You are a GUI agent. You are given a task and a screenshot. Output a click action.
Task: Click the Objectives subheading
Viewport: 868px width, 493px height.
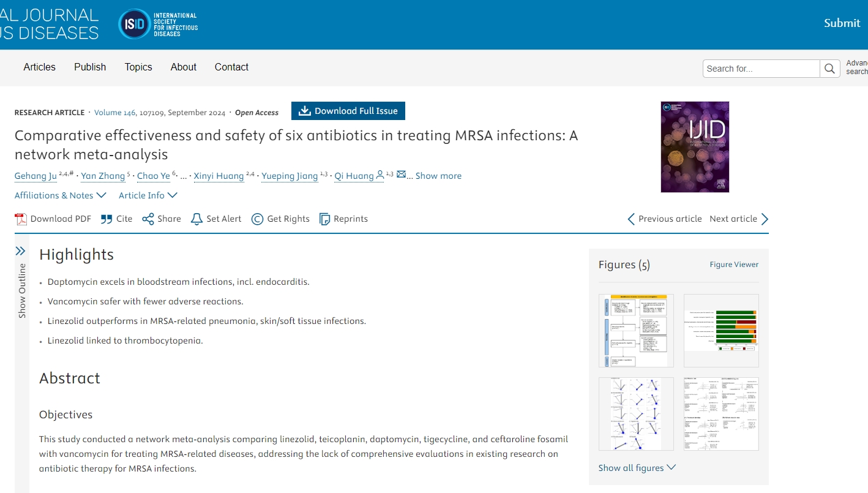(66, 415)
